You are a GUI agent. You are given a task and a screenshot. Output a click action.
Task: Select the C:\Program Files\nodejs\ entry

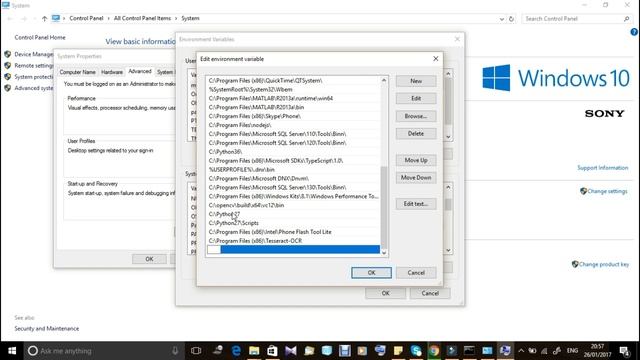pyautogui.click(x=293, y=125)
